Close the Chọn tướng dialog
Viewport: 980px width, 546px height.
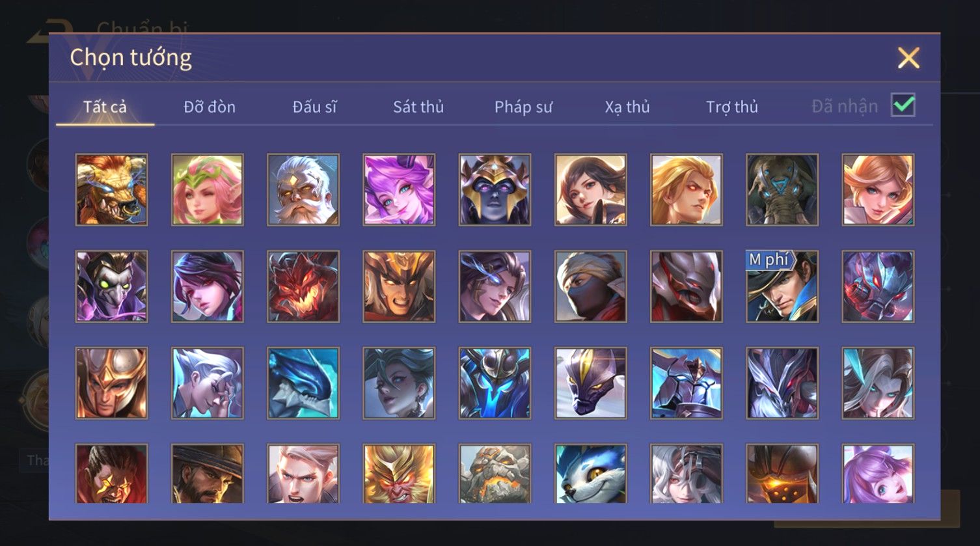908,58
